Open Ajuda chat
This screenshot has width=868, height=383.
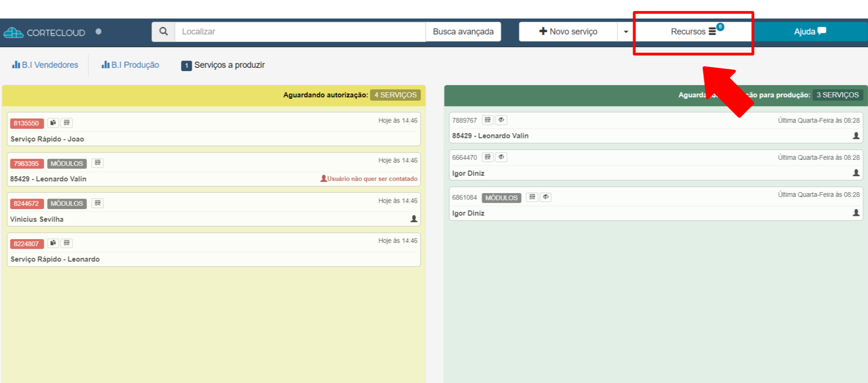coord(810,31)
